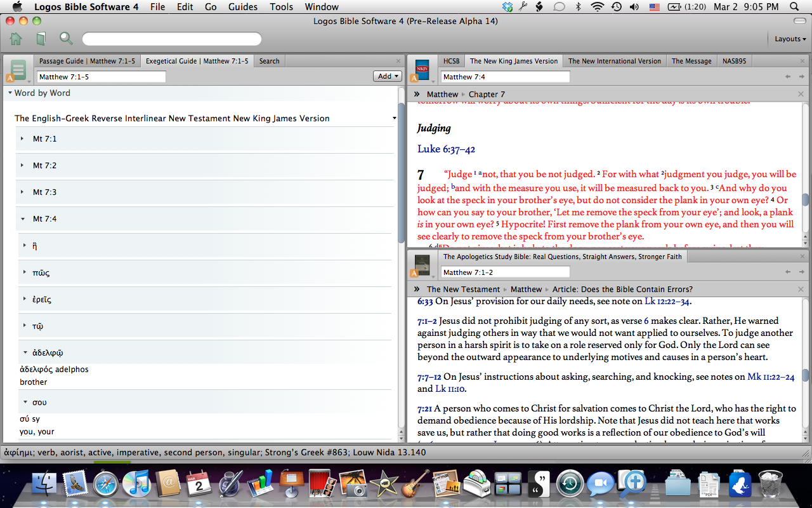Click the scrollbar thumb of the Exegetical Guide panel
812x508 pixels.
pyautogui.click(x=401, y=173)
